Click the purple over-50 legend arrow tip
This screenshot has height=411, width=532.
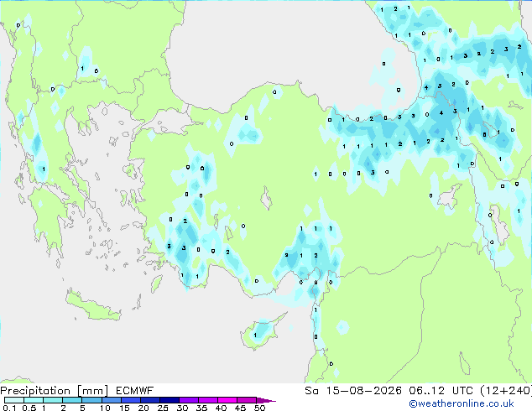[266, 400]
